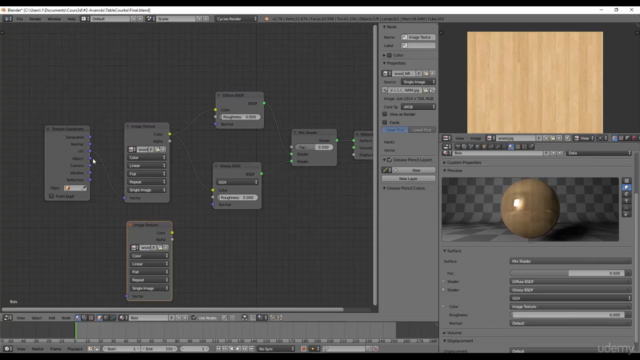Open the Source Single Image dropdown

tap(418, 82)
